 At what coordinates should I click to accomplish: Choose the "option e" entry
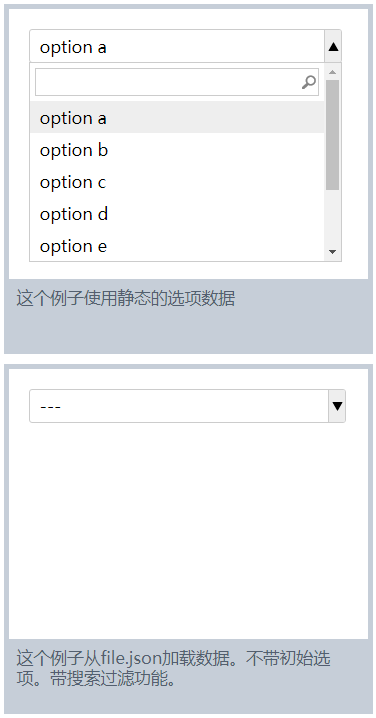[x=177, y=246]
